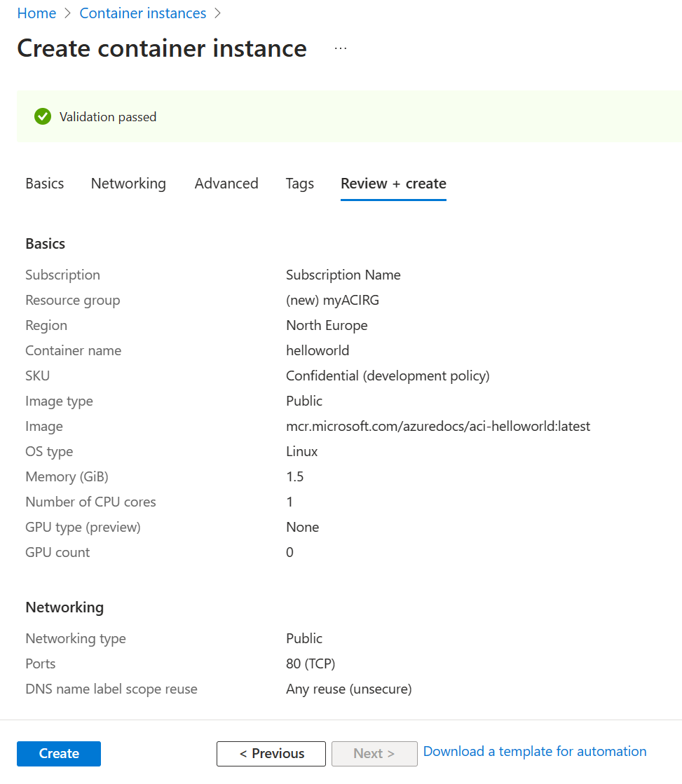This screenshot has width=682, height=784.
Task: Click the North Europe region value
Action: pyautogui.click(x=327, y=325)
